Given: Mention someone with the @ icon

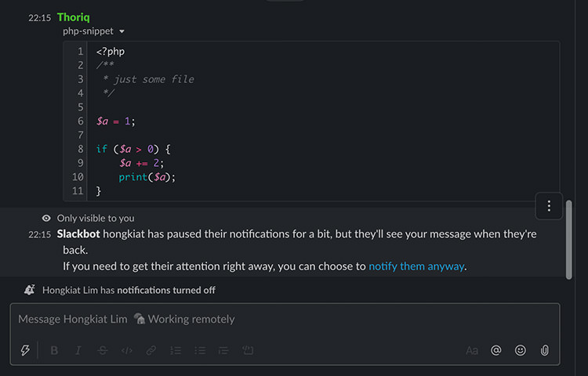Looking at the screenshot, I should click(x=495, y=350).
